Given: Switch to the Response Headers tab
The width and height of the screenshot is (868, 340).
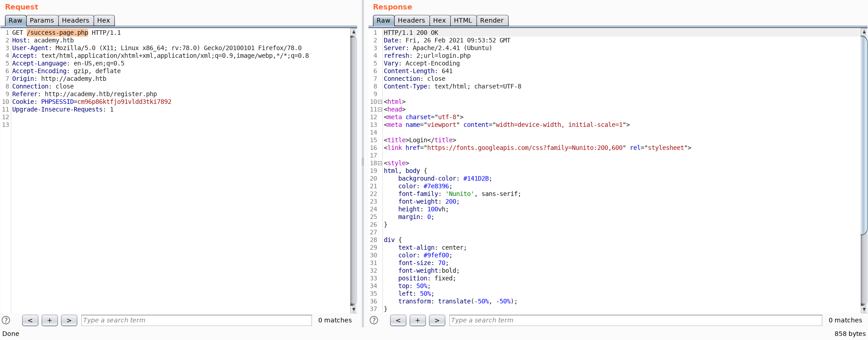Looking at the screenshot, I should coord(411,20).
